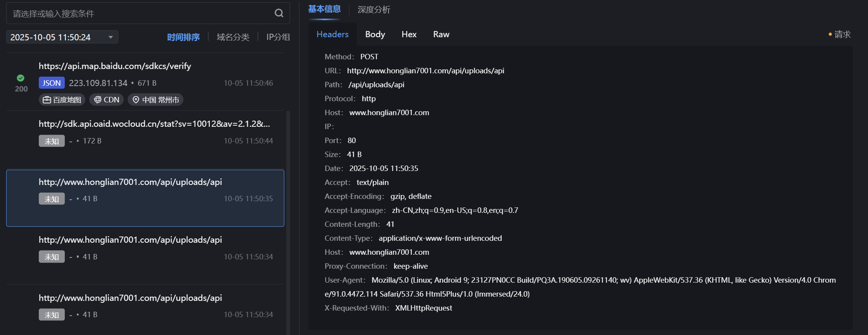Click the 百度地图 briefcase tag
The height and width of the screenshot is (335, 868).
pyautogui.click(x=62, y=100)
